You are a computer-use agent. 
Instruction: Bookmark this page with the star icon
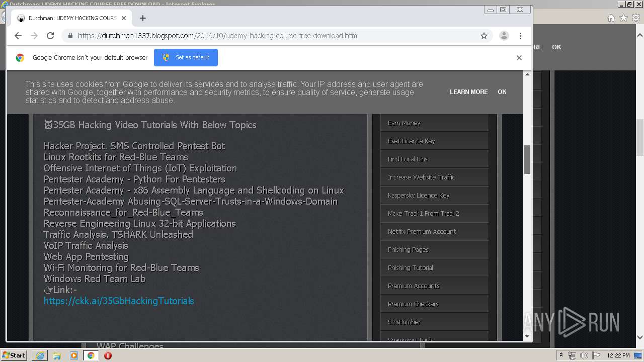coord(484,36)
